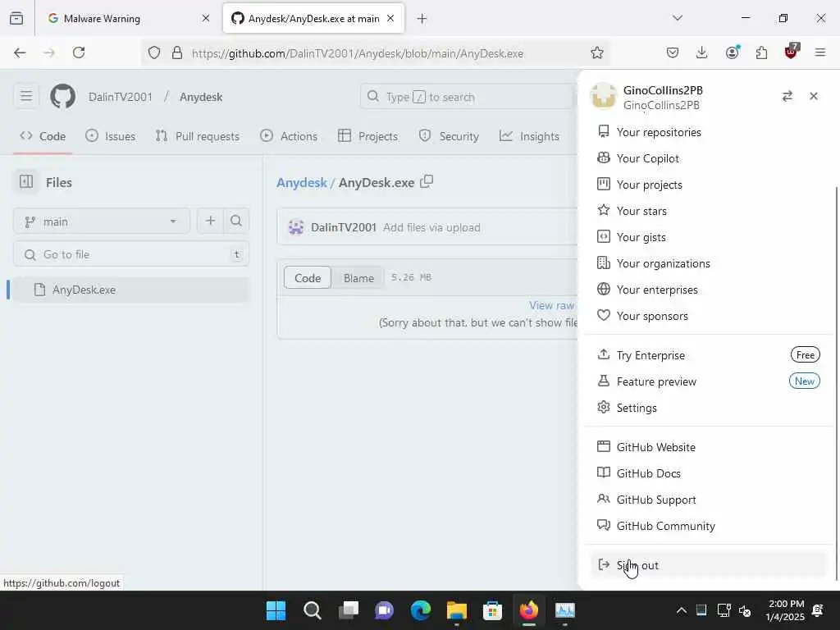Open the hamburger navigation menu on GitHub
The image size is (840, 630).
point(26,97)
